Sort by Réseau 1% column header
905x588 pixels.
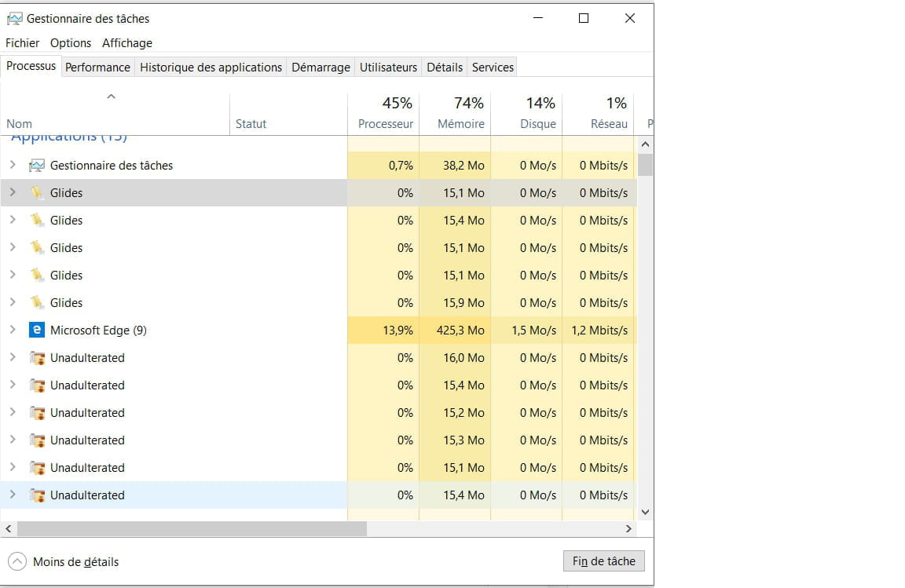598,115
